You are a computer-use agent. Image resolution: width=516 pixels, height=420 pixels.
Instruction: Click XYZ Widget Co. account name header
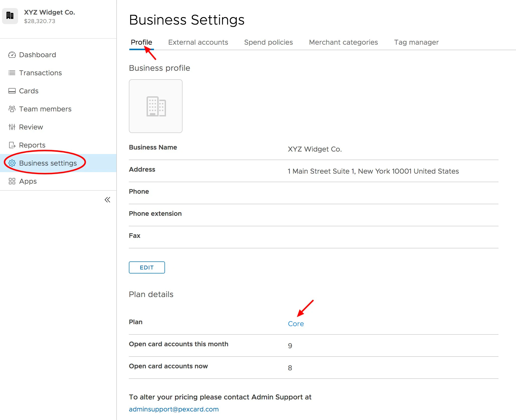tap(49, 12)
